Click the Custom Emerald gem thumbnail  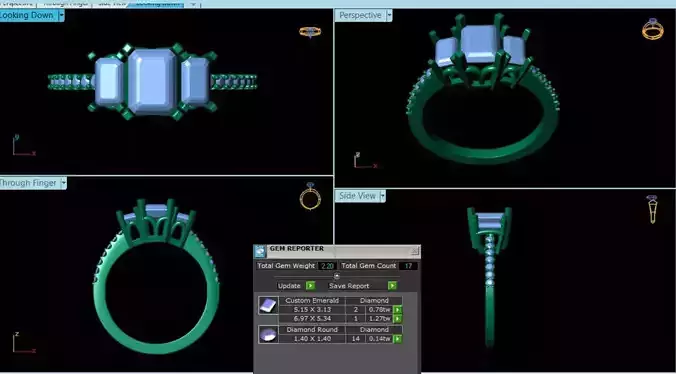pyautogui.click(x=268, y=305)
